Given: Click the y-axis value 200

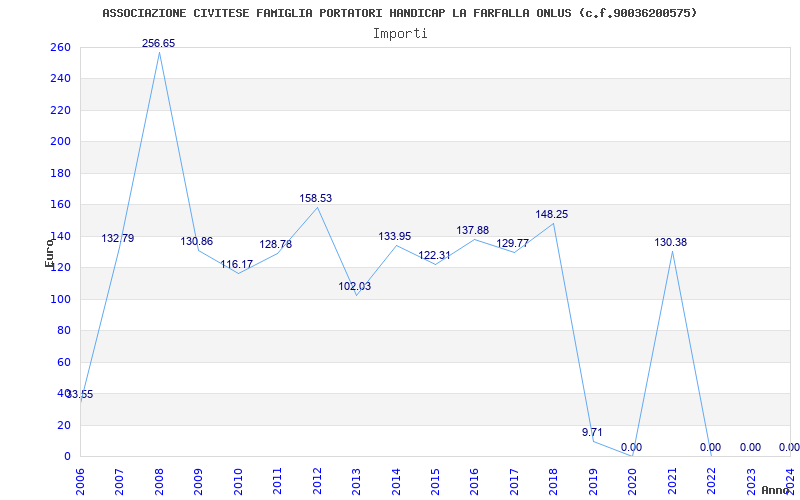Looking at the screenshot, I should [x=60, y=142].
